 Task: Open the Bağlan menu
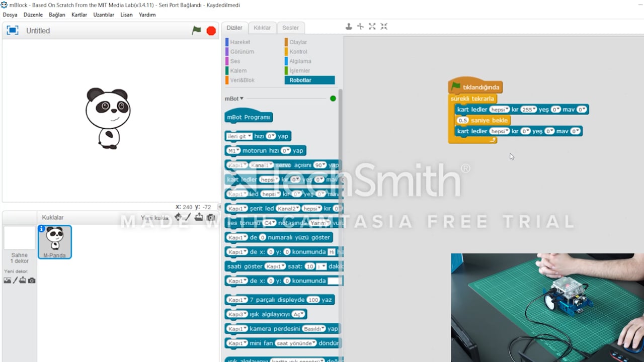tap(57, 15)
